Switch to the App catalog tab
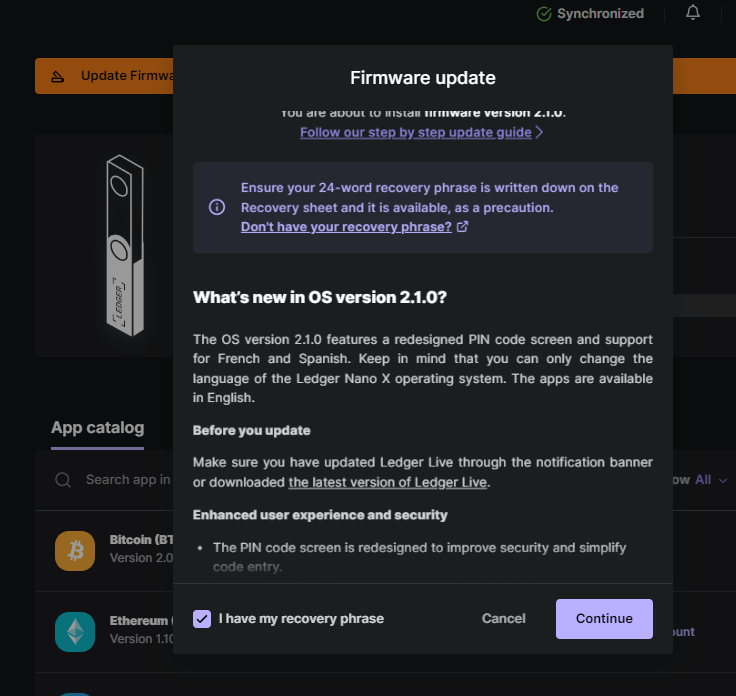Screen dimensions: 736x696 (x=97, y=428)
